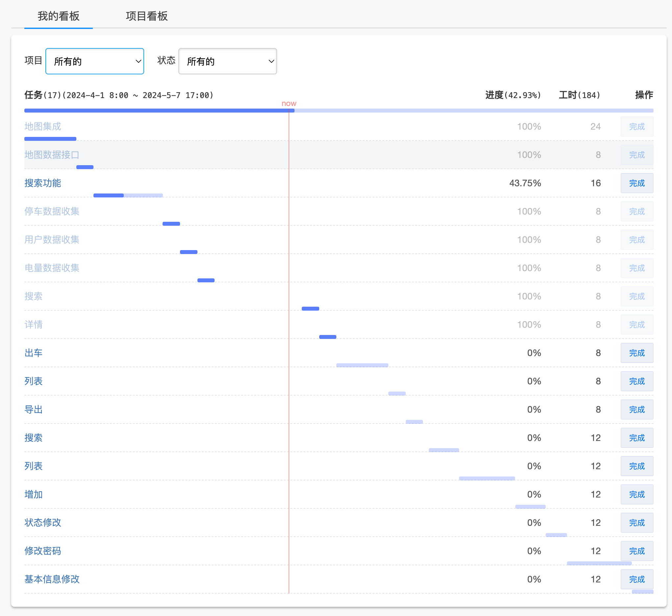This screenshot has height=616, width=672.
Task: Click the 地图集成 gantt bar
Action: click(x=50, y=139)
